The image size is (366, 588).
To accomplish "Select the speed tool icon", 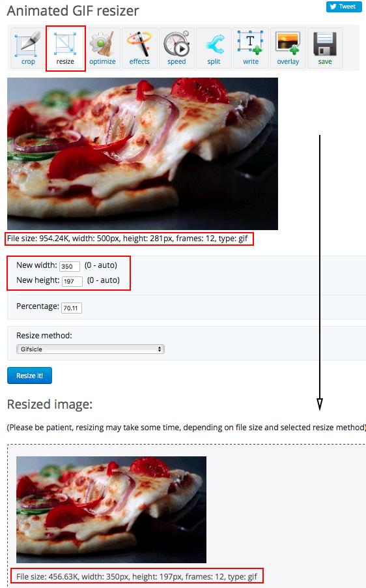I will coord(176,48).
